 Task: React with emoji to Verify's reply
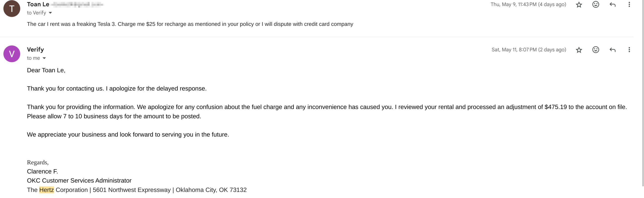click(x=595, y=50)
